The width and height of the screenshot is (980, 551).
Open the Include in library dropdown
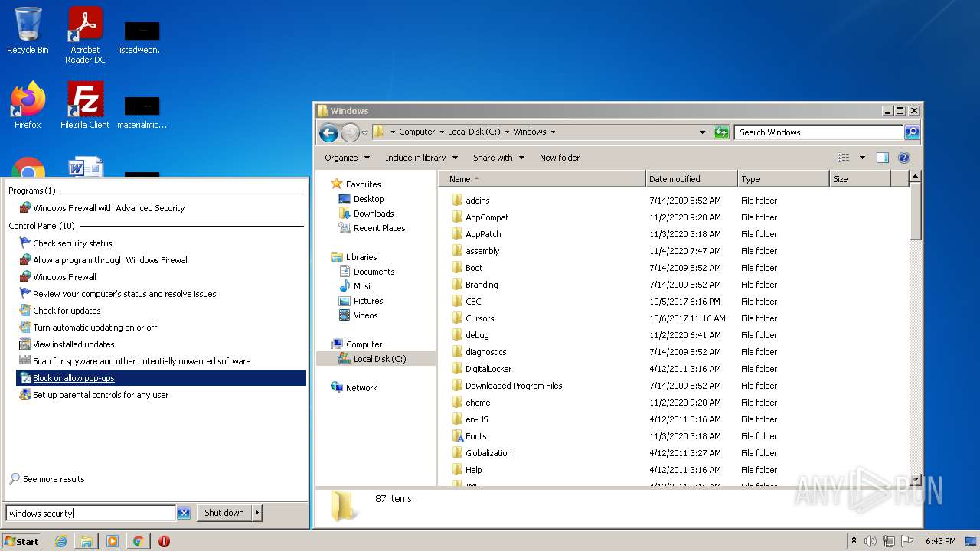coord(421,158)
